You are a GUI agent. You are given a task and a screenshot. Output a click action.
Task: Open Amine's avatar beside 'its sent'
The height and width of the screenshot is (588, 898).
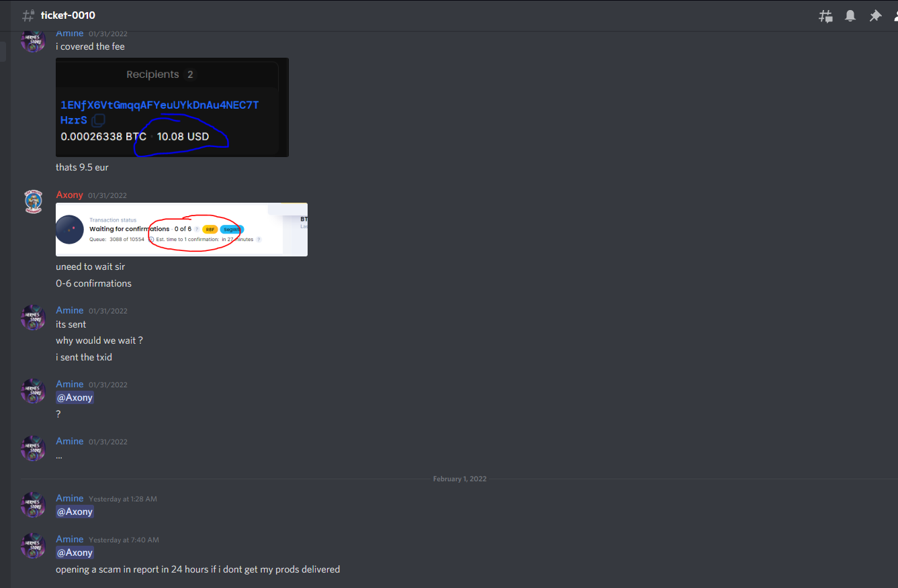tap(33, 317)
